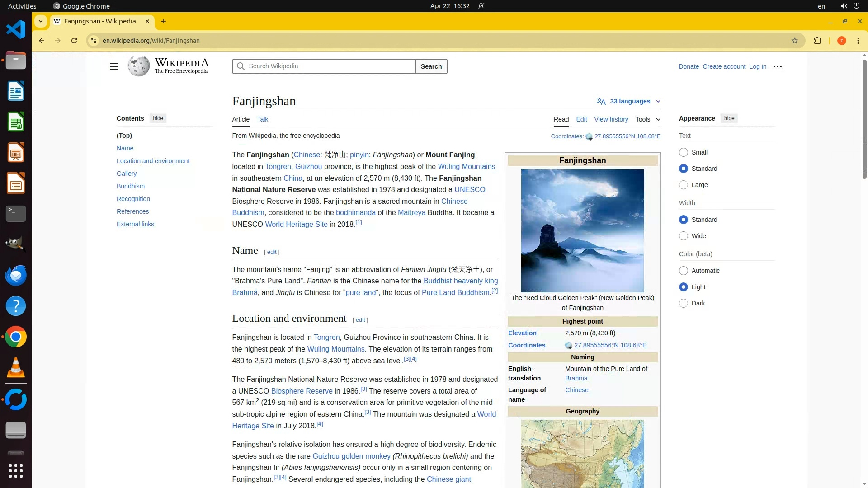This screenshot has width=868, height=488.
Task: Open the View history tab
Action: pyautogui.click(x=611, y=119)
